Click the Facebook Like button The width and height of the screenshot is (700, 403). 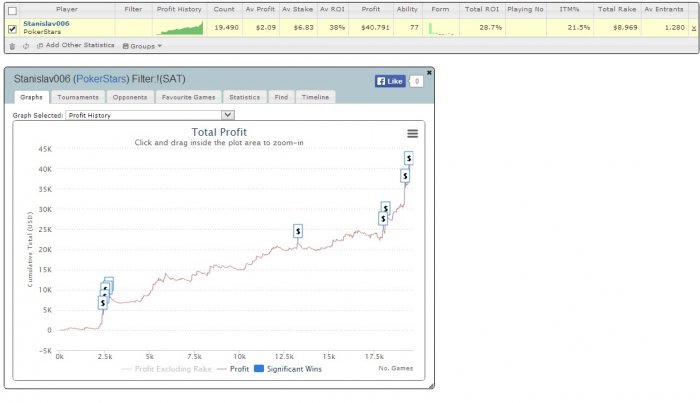(x=390, y=81)
